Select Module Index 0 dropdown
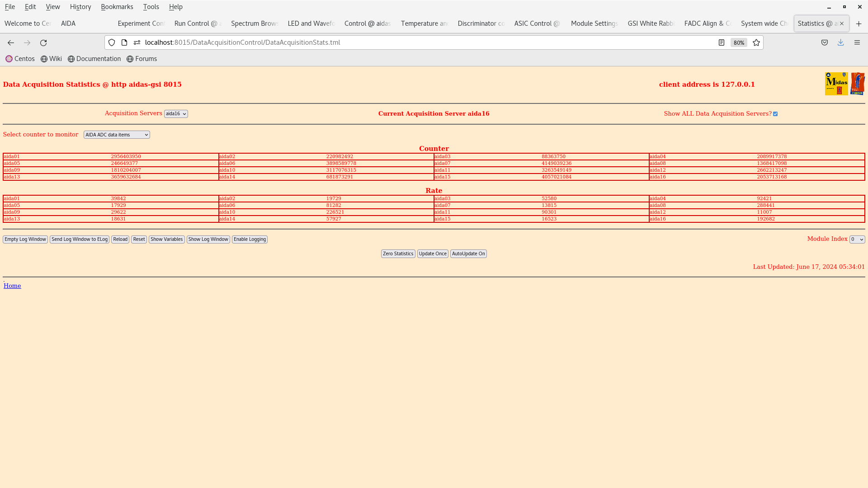Screen dimensions: 868x488 (x=857, y=239)
